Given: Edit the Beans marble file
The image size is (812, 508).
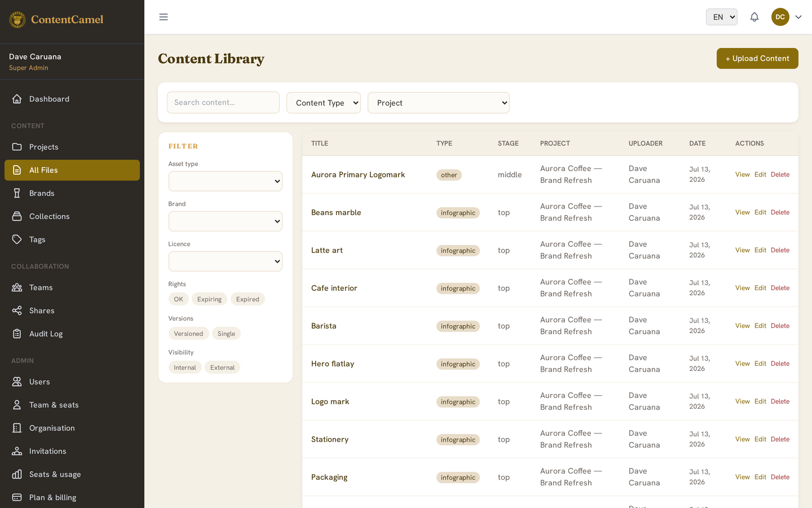Looking at the screenshot, I should pos(760,212).
